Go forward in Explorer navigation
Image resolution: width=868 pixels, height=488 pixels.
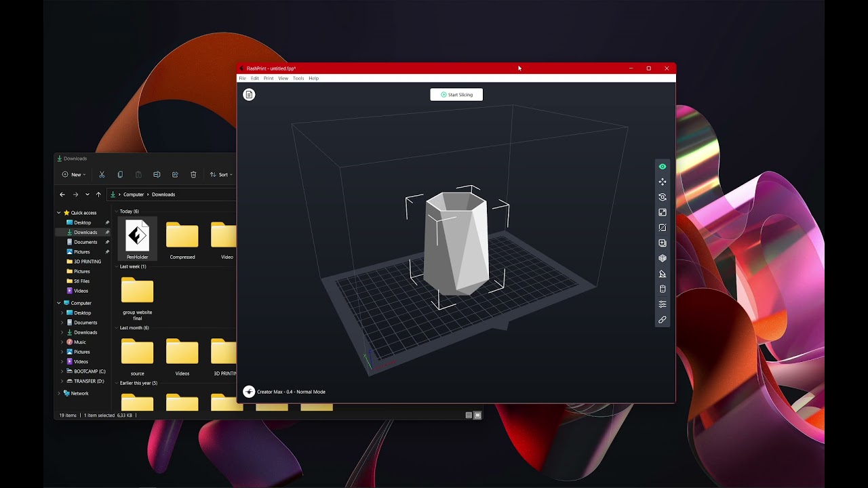[75, 195]
